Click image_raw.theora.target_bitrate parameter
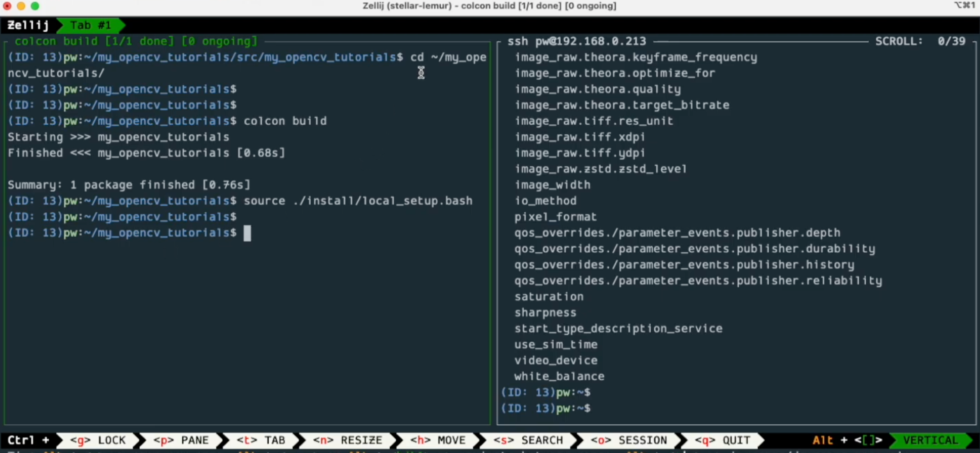The height and width of the screenshot is (453, 980). click(x=622, y=105)
